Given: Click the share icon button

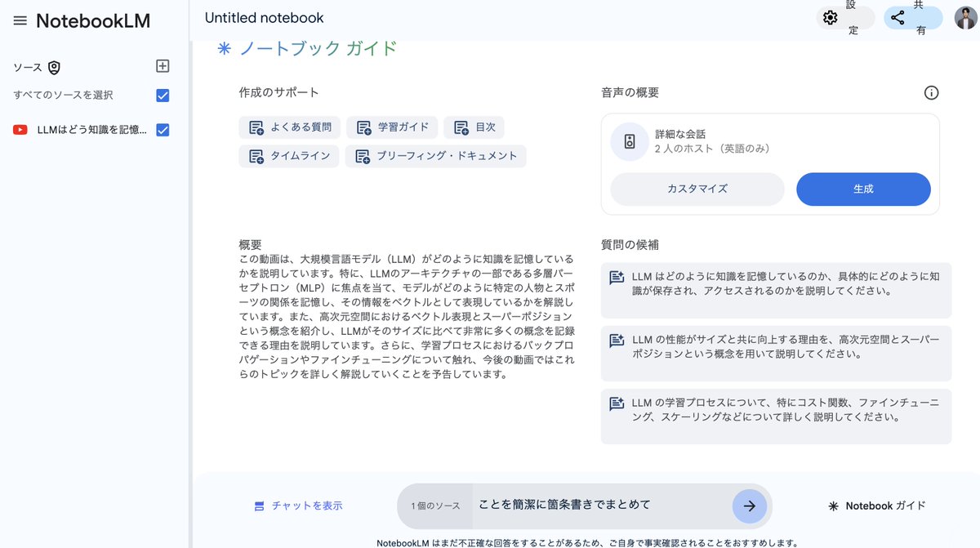Looking at the screenshot, I should click(898, 18).
